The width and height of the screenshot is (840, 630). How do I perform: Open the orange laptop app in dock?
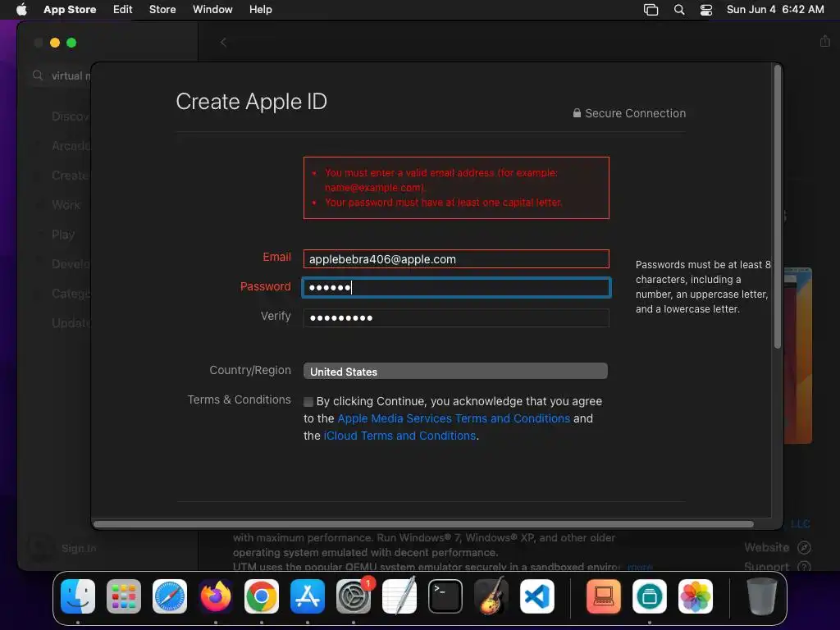(x=604, y=596)
